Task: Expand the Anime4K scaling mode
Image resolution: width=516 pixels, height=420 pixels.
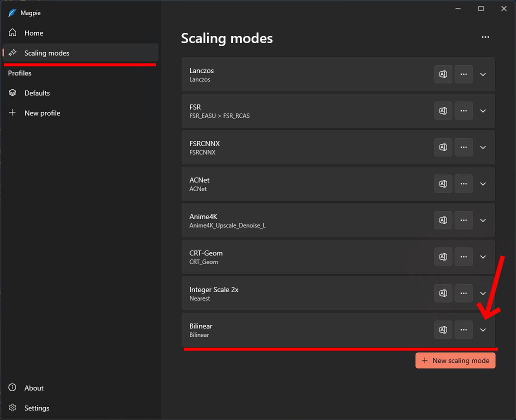Action: (x=483, y=220)
